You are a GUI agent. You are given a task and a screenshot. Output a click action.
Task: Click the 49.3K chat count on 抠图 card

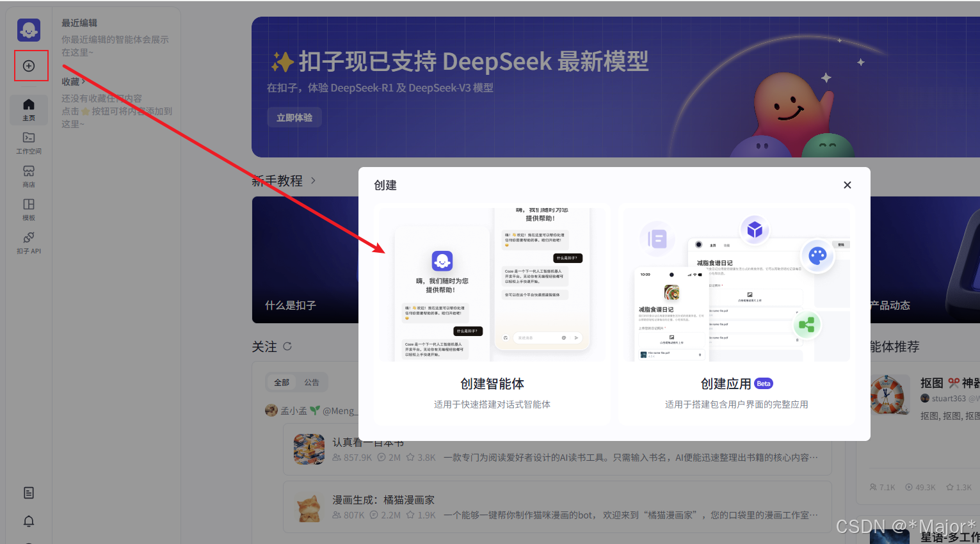920,487
